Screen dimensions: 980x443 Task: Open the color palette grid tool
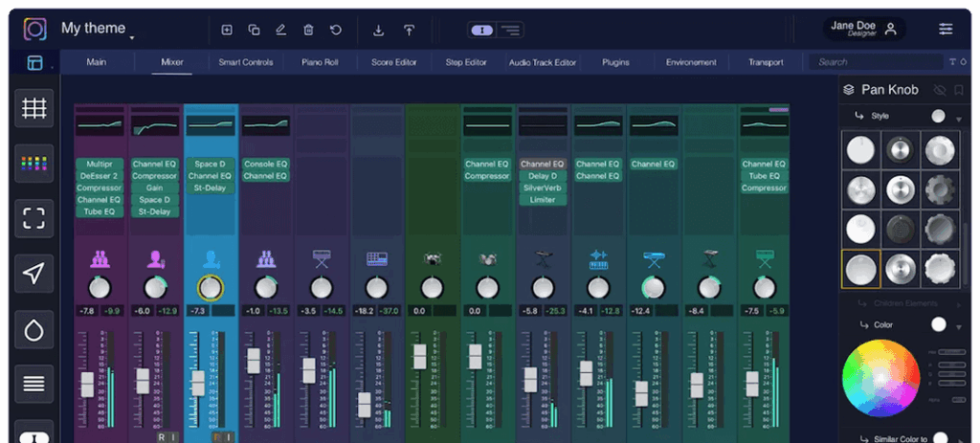pos(34,164)
